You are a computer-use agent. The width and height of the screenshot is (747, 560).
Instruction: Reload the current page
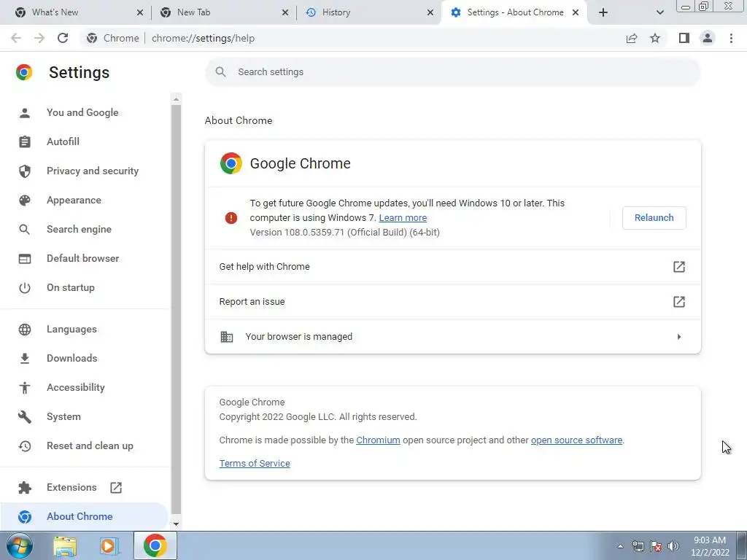click(63, 38)
